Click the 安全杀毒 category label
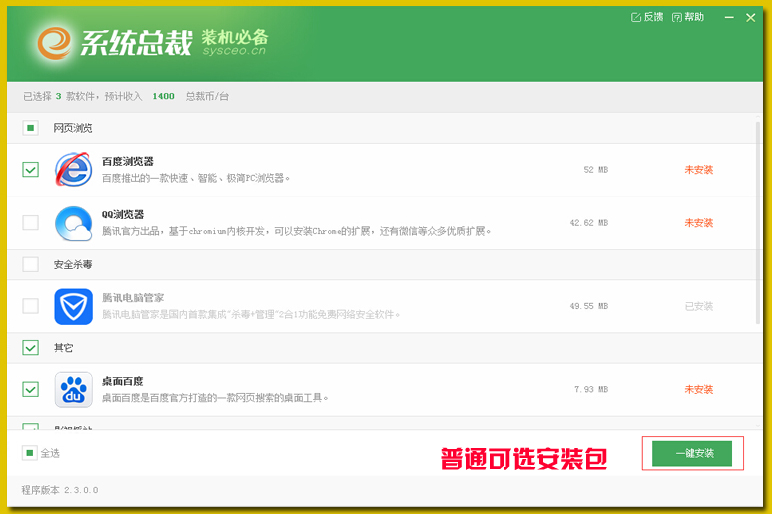 click(x=73, y=264)
